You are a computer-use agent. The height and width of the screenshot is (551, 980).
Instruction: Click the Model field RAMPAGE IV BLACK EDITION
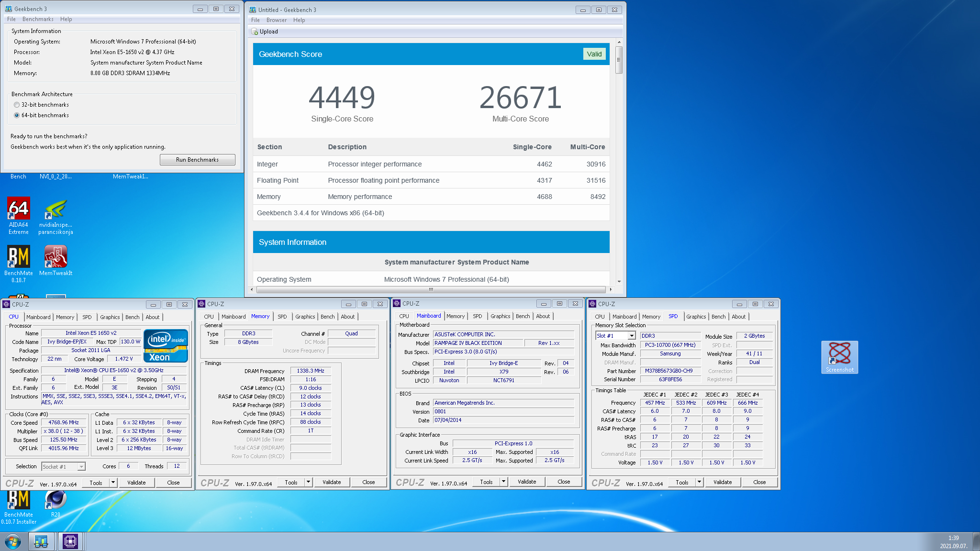(478, 343)
